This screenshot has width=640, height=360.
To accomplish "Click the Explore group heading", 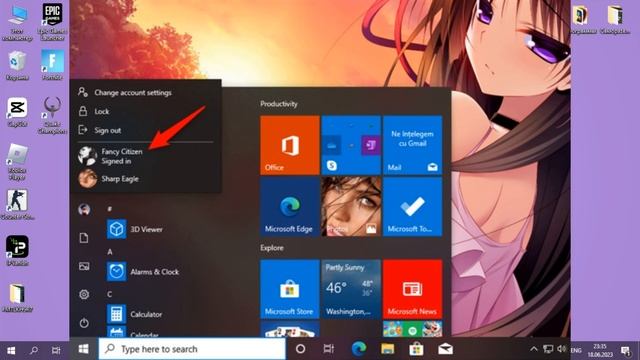I will [272, 248].
